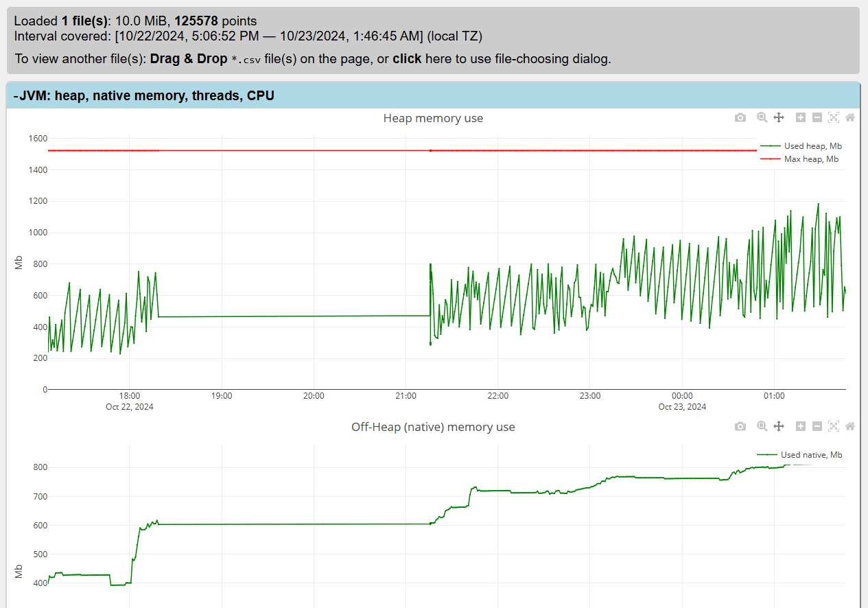Click zoom-in on the Heap memory chart

point(800,117)
